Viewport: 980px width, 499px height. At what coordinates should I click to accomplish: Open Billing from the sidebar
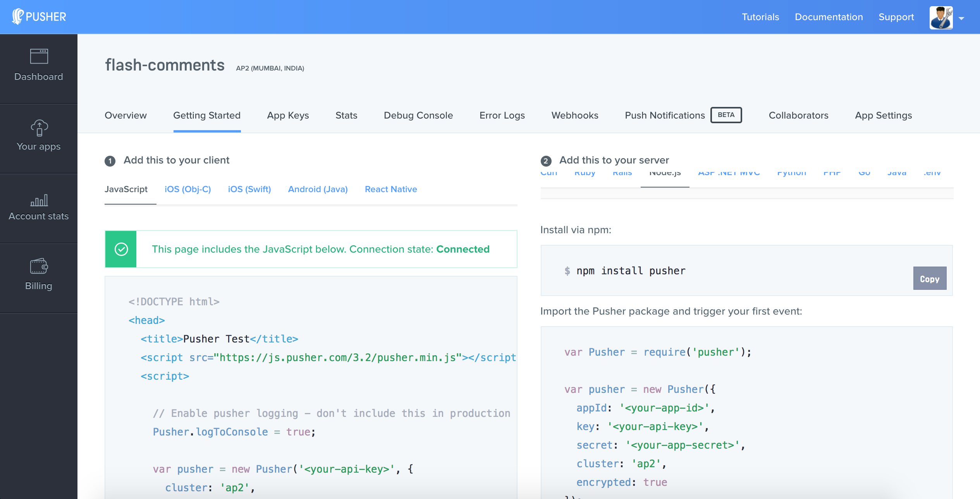click(38, 275)
